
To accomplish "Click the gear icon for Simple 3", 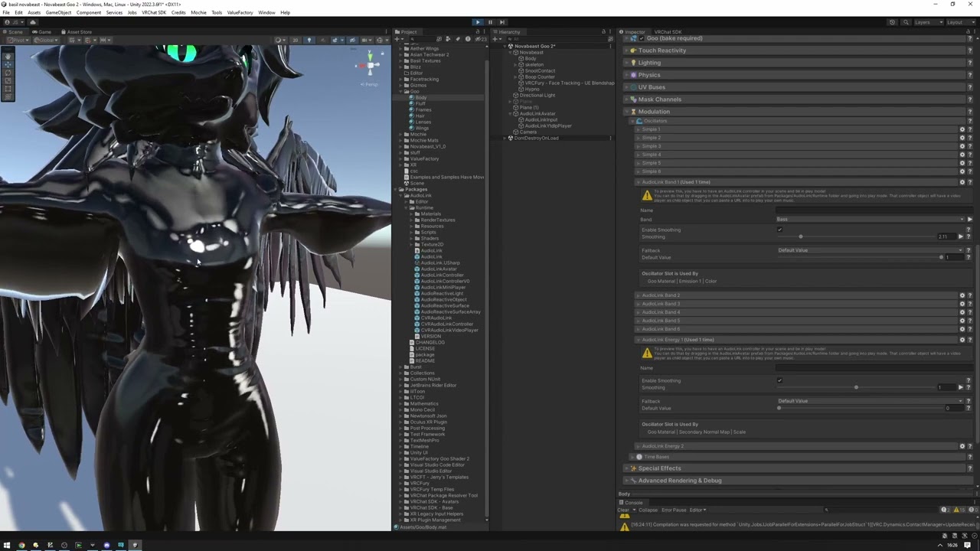I will tap(962, 146).
